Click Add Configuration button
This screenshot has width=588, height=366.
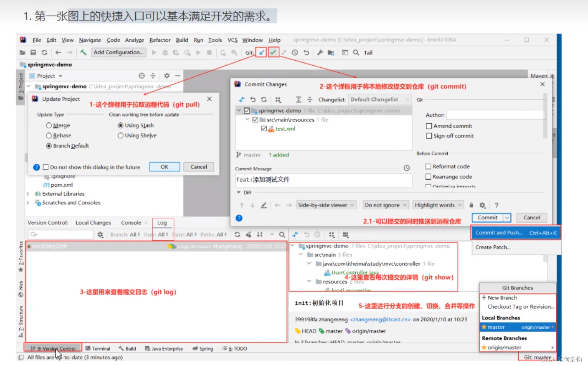[x=118, y=52]
